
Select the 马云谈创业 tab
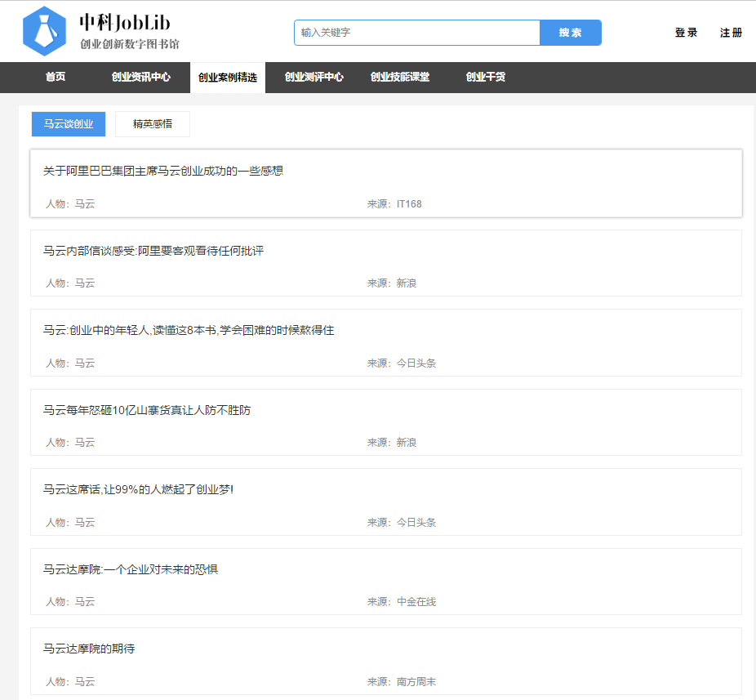[69, 124]
